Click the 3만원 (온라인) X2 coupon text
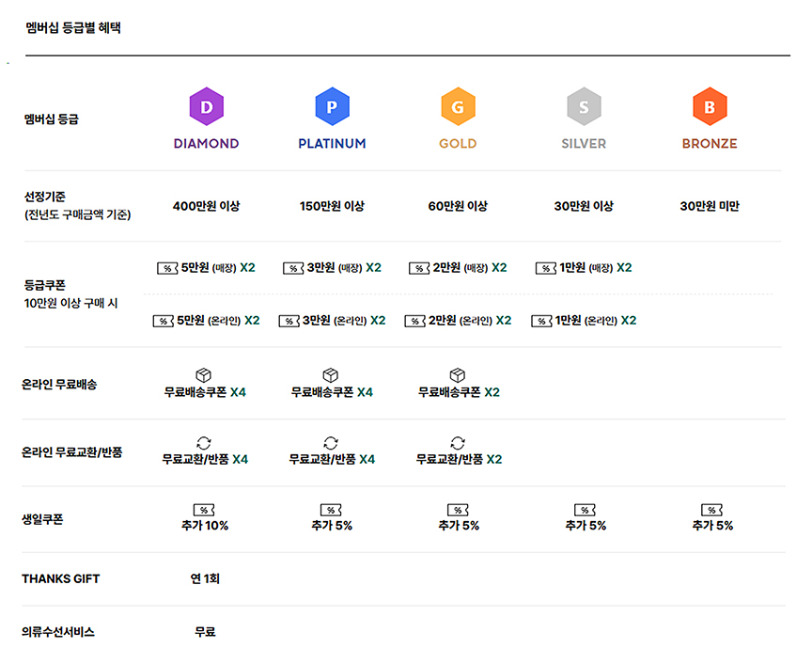The width and height of the screenshot is (812, 664). (x=344, y=321)
